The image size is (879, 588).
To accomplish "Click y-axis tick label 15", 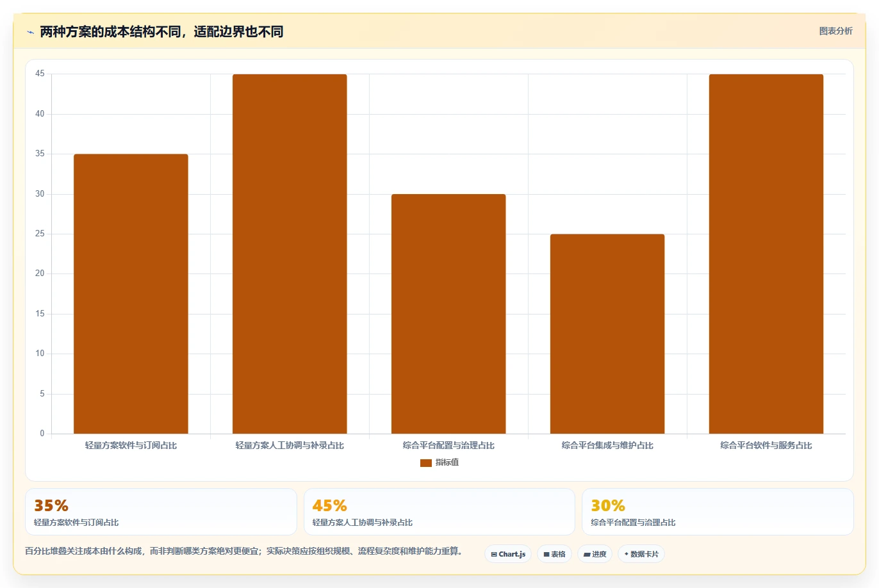I will coord(40,314).
